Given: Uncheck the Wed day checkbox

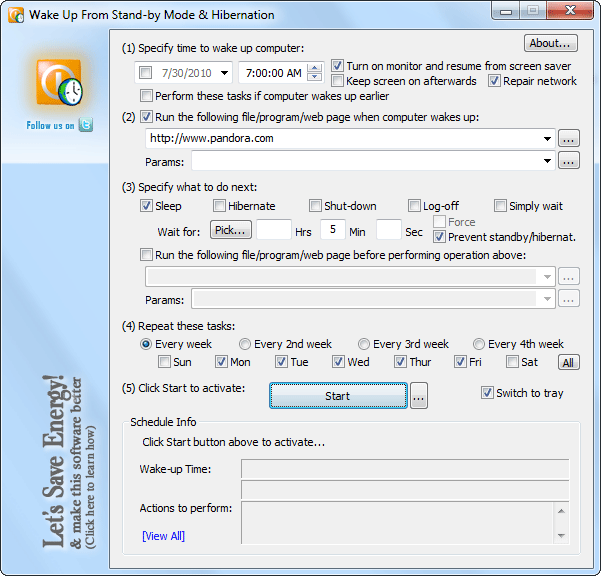Looking at the screenshot, I should (338, 362).
